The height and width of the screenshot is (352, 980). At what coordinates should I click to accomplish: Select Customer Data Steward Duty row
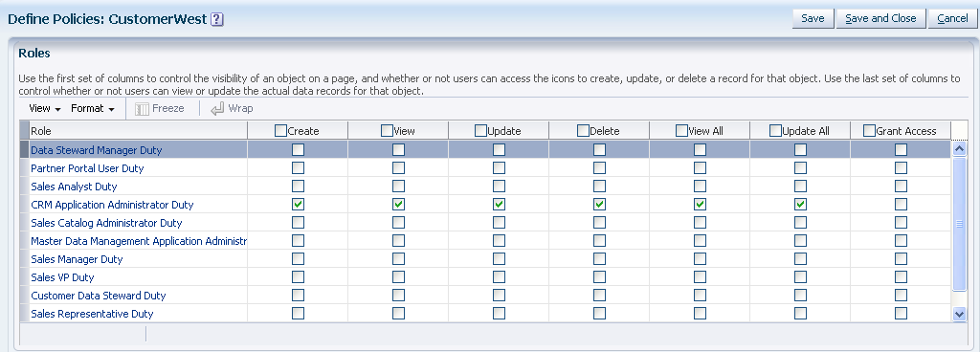click(485, 295)
